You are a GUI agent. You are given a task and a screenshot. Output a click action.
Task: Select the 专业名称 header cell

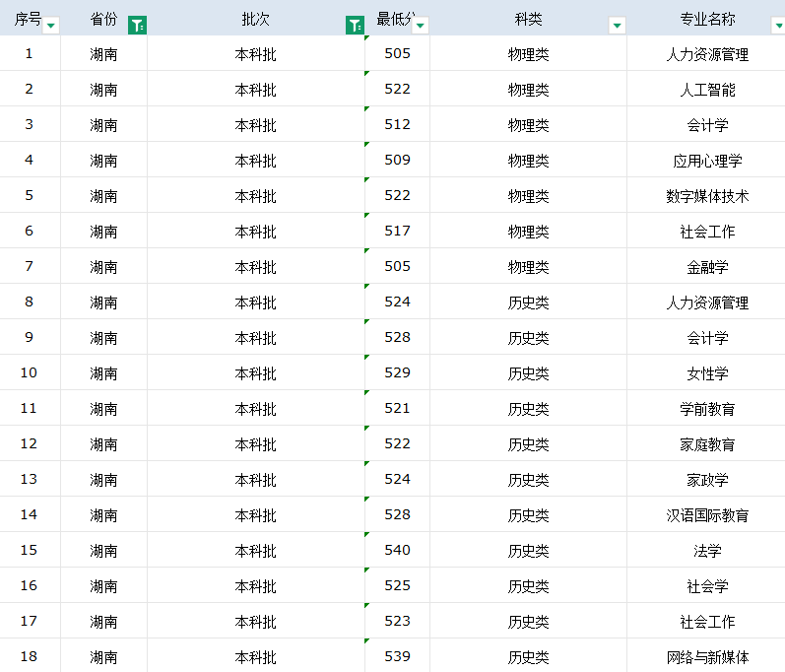pyautogui.click(x=706, y=18)
